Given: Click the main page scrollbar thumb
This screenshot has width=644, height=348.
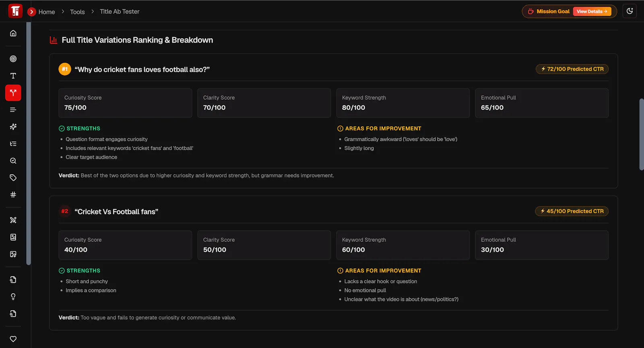Looking at the screenshot, I should click(642, 134).
